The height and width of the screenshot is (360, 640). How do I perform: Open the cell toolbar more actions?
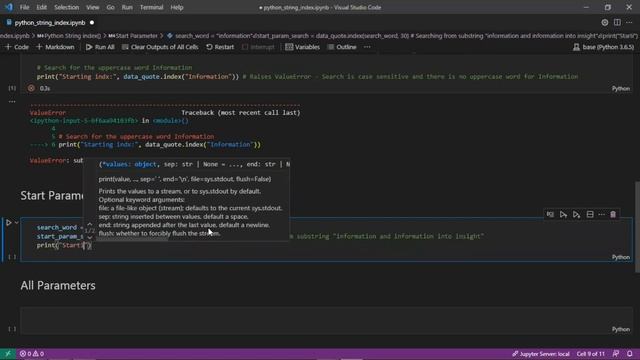[x=601, y=214]
